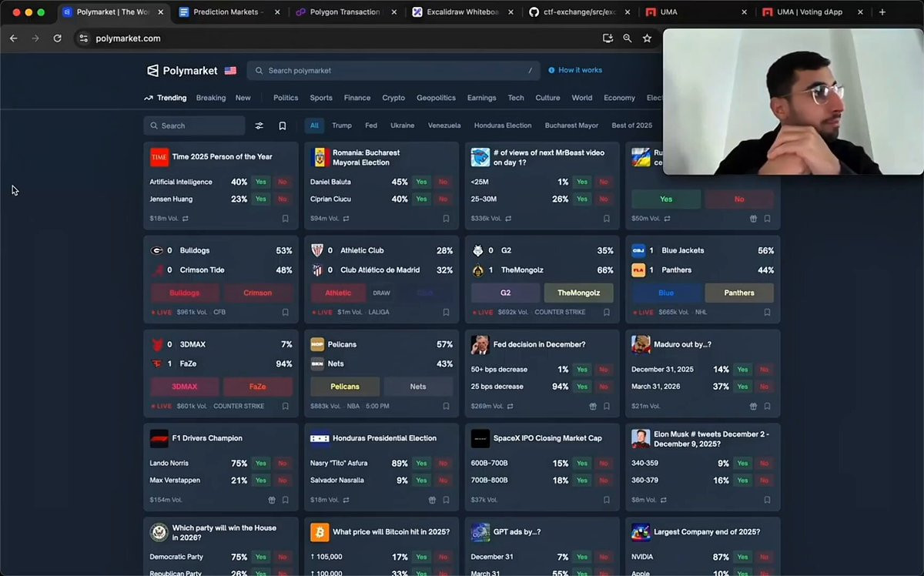Bookmark the 3DMAX vs FaZe market
Screen dimensions: 924x576
click(285, 407)
